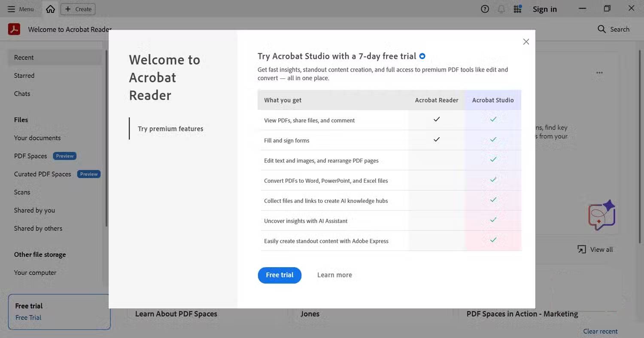The width and height of the screenshot is (644, 338).
Task: Click the blue Free trial button
Action: pos(279,275)
